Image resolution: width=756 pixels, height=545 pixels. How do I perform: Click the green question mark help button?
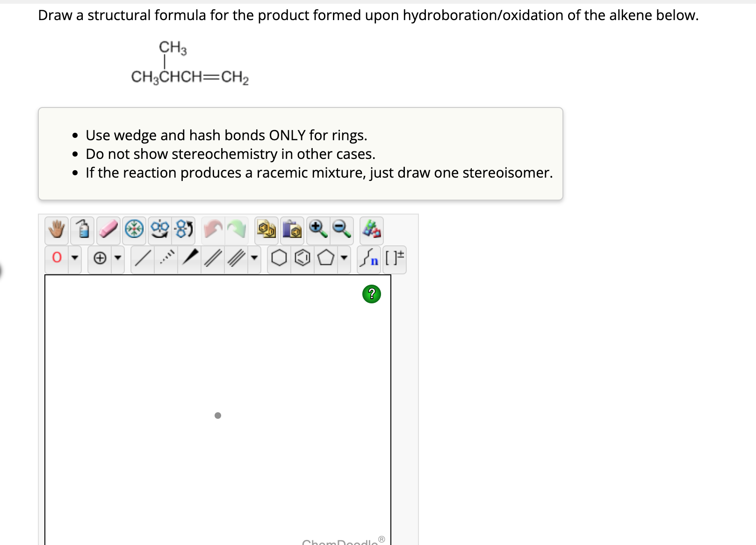tap(372, 294)
